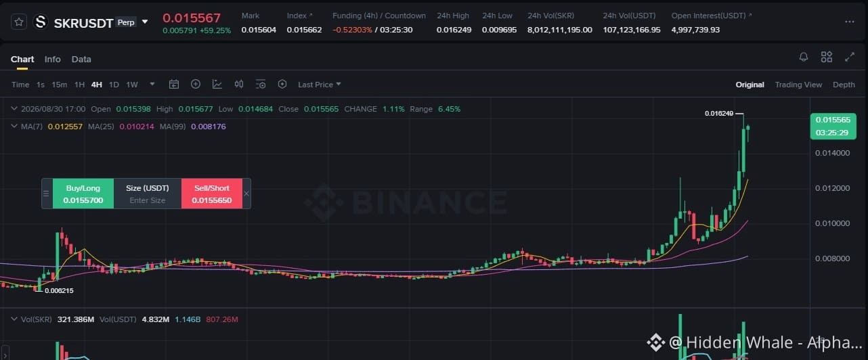
Task: Click the MA(25) value 0.010214
Action: pos(137,126)
